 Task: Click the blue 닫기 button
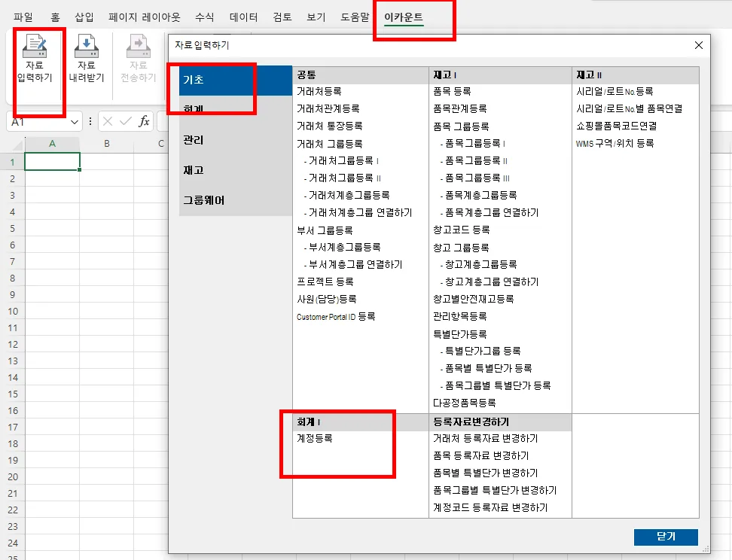(666, 537)
